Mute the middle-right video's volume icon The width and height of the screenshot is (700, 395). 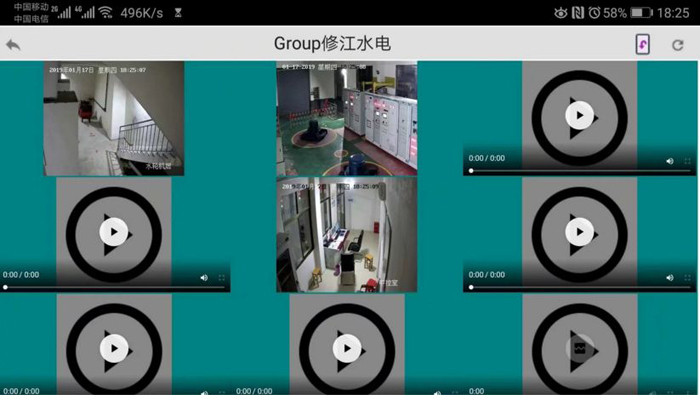point(670,278)
